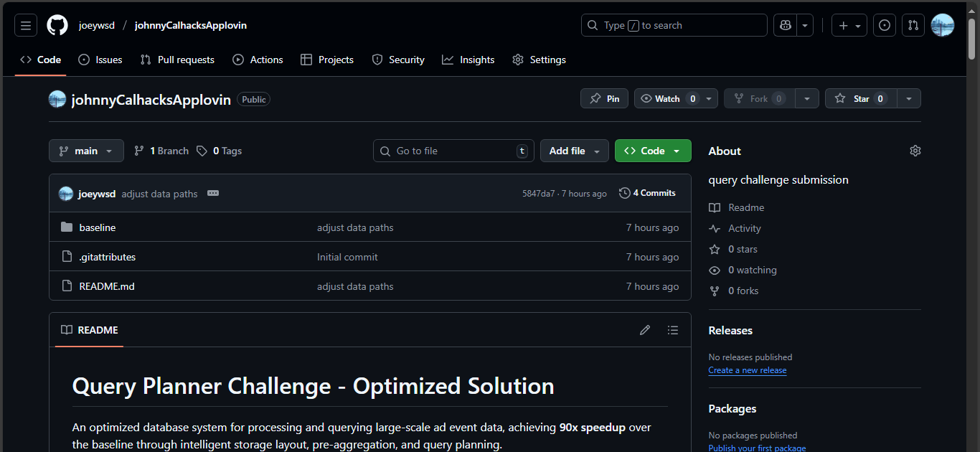Switch to the Code tab
Viewport: 980px width, 452px height.
(41, 60)
